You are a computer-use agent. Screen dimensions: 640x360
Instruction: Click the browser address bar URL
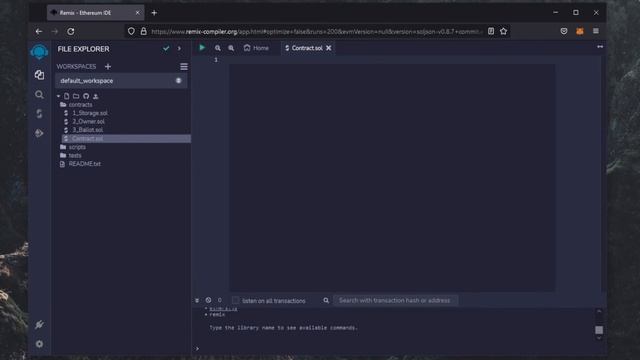coord(316,31)
